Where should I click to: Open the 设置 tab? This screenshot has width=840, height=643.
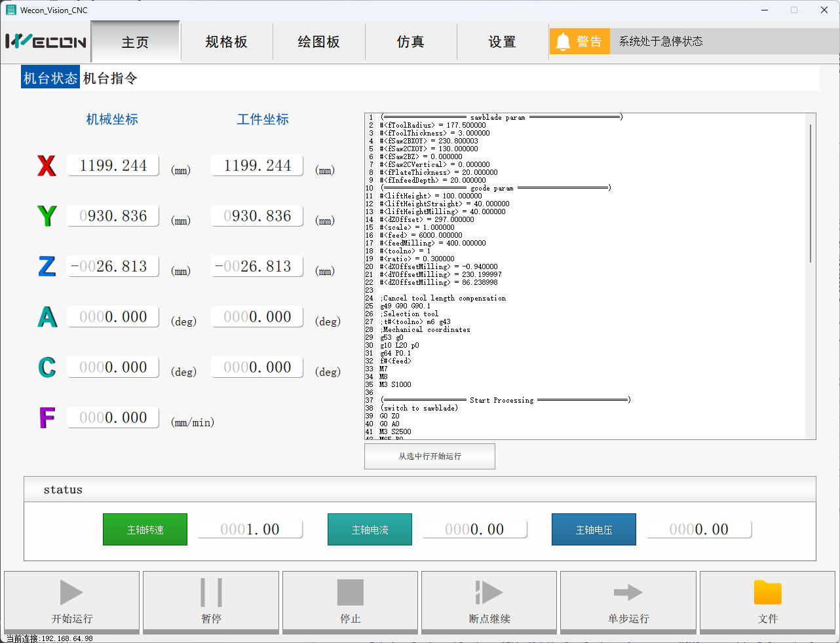(503, 42)
